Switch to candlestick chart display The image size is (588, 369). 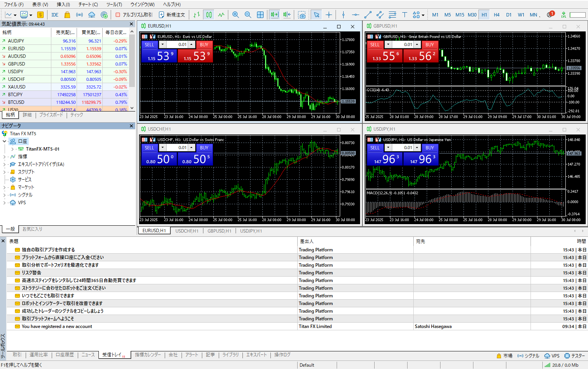(209, 15)
